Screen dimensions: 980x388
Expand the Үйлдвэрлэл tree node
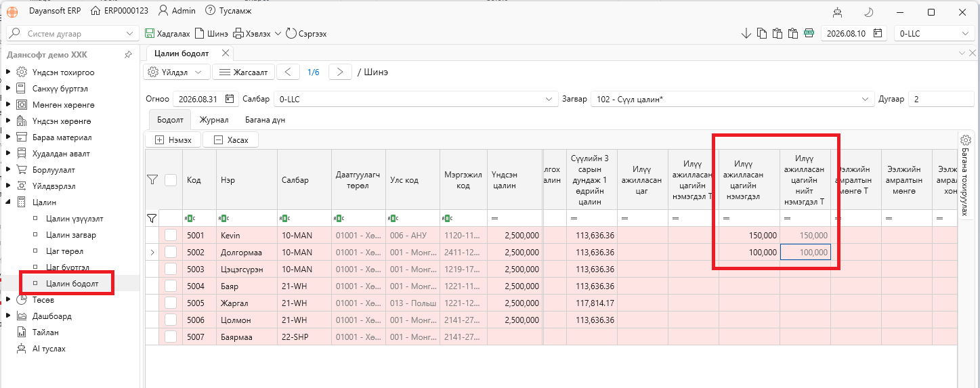8,186
